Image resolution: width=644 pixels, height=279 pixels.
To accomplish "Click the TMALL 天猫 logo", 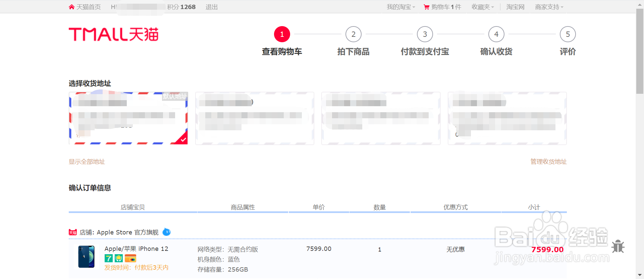I will (x=113, y=34).
